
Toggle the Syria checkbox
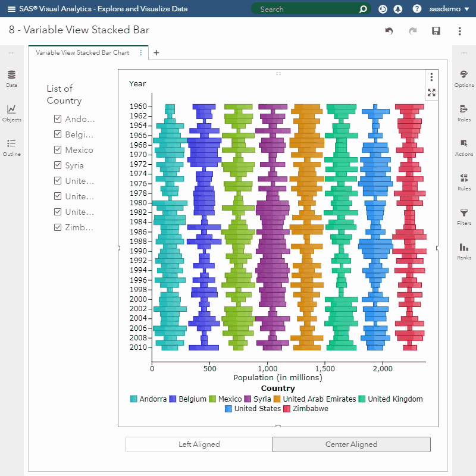click(58, 165)
